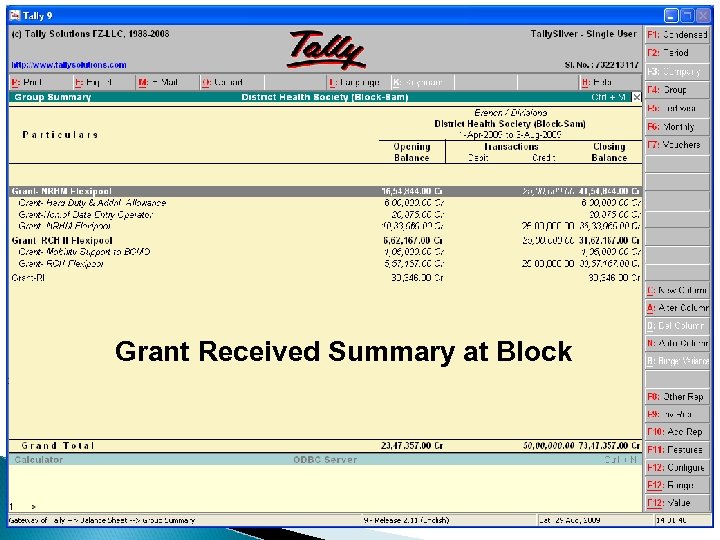
Task: Click Grant-RI opening balance 30,346.00 Cr
Action: point(417,278)
